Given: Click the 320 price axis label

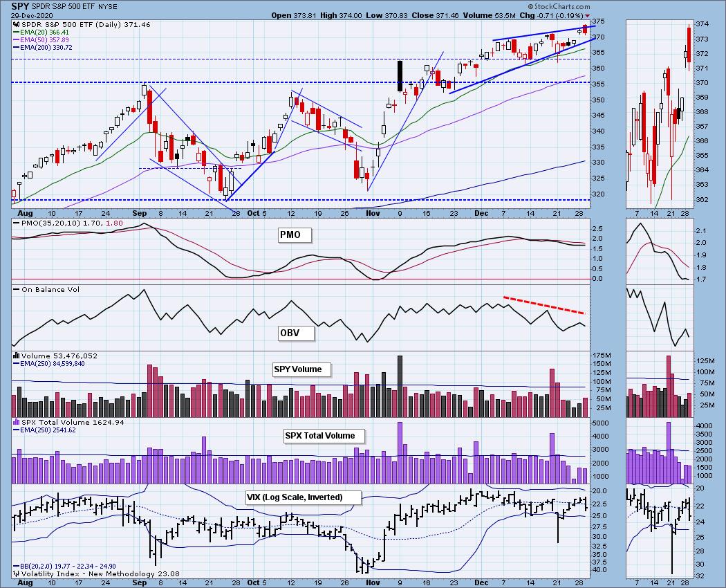Looking at the screenshot, I should [599, 194].
